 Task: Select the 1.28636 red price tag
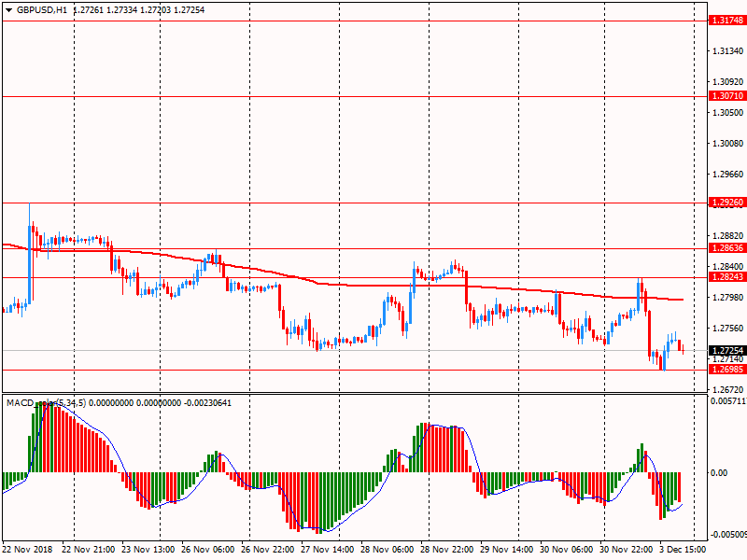coord(726,249)
